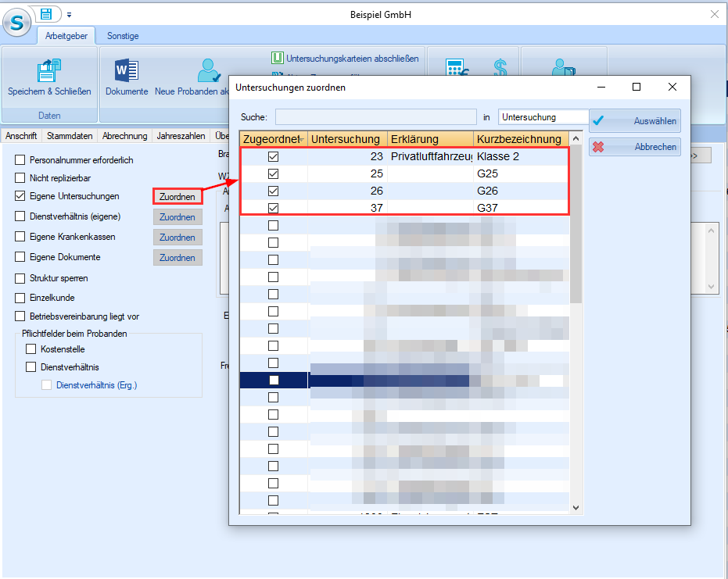Viewport: 728px width, 579px height.
Task: Open the search field dropdown showing Untersuchung
Action: tap(543, 117)
